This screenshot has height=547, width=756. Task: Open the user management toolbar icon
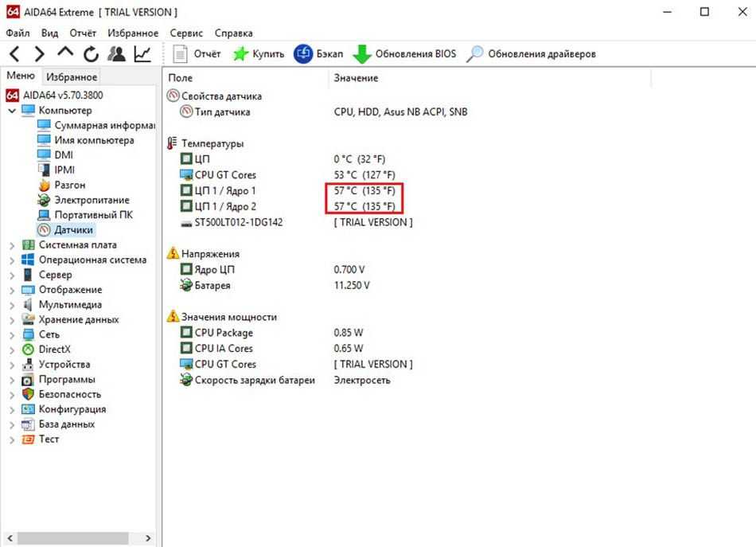point(117,53)
